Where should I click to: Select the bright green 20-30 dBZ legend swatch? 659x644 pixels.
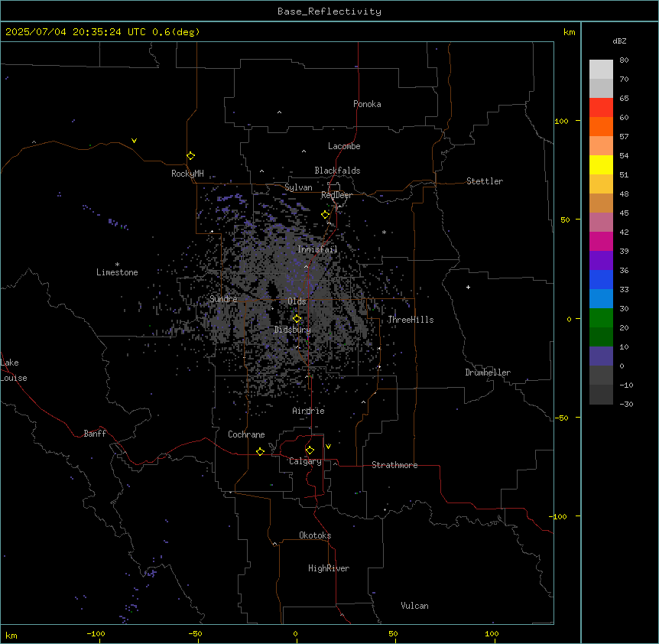click(601, 318)
